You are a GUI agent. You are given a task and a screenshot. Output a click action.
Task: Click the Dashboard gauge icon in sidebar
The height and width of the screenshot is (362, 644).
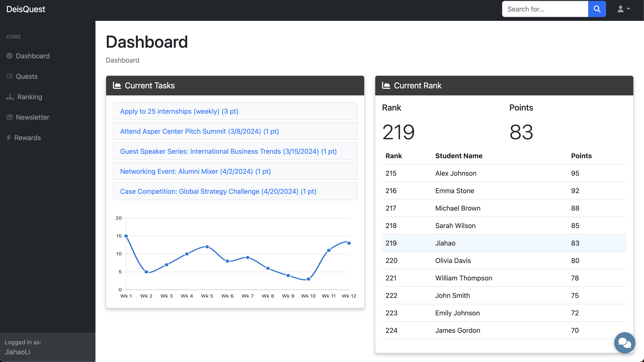[x=10, y=56]
